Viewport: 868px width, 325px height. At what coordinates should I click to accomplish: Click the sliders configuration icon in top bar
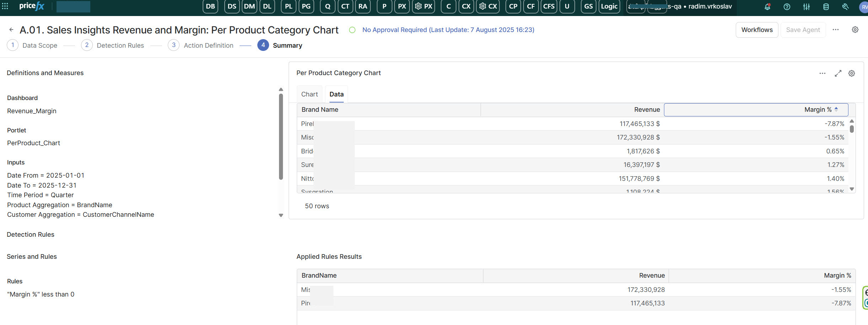807,7
